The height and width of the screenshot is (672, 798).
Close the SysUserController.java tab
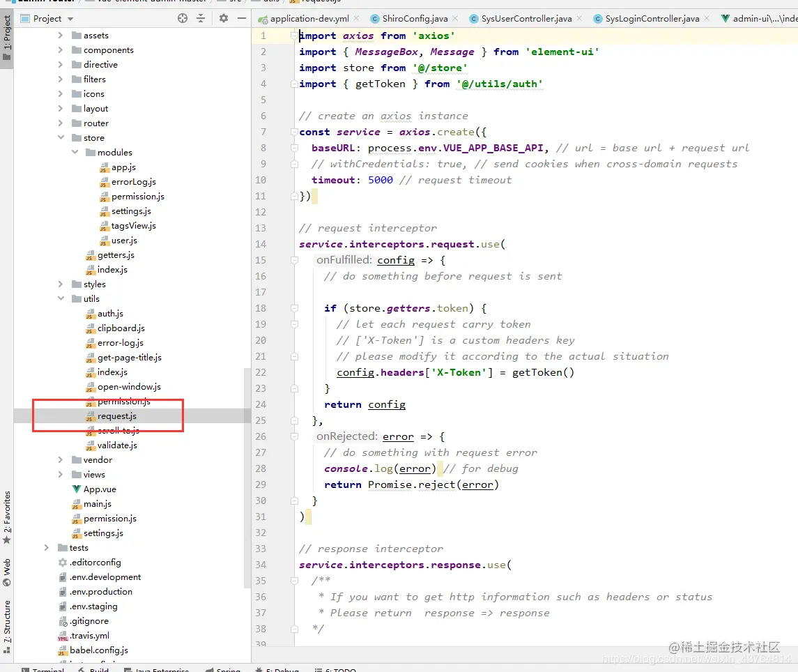click(x=579, y=18)
